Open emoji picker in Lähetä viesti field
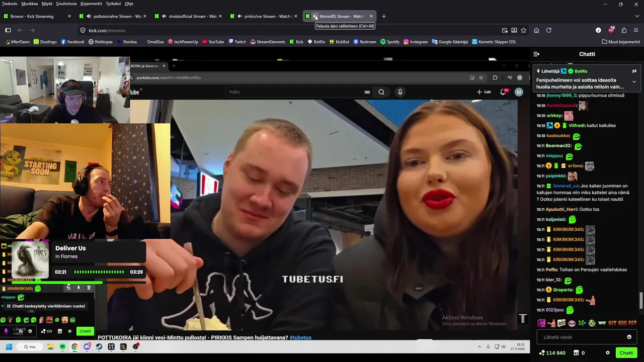The width and height of the screenshot is (644, 362). point(629,337)
